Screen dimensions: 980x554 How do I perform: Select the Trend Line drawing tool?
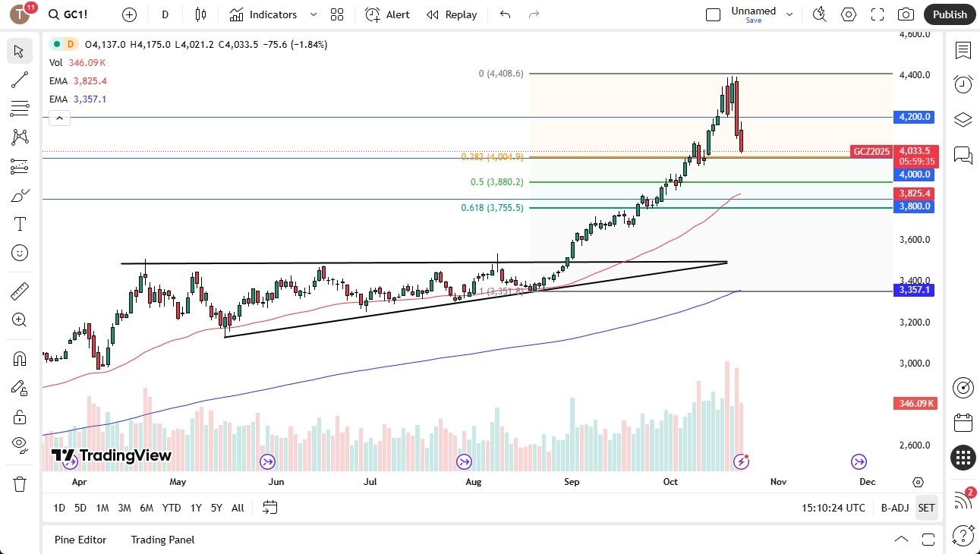19,80
